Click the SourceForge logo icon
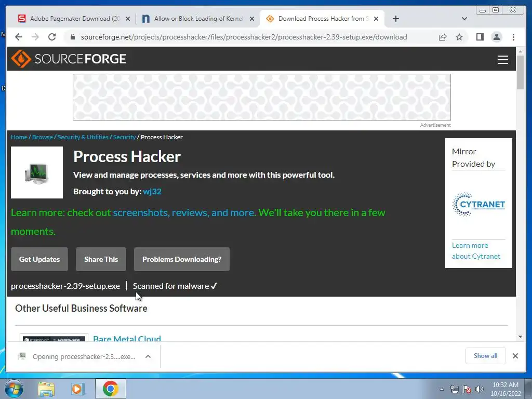532x399 pixels. [21, 59]
